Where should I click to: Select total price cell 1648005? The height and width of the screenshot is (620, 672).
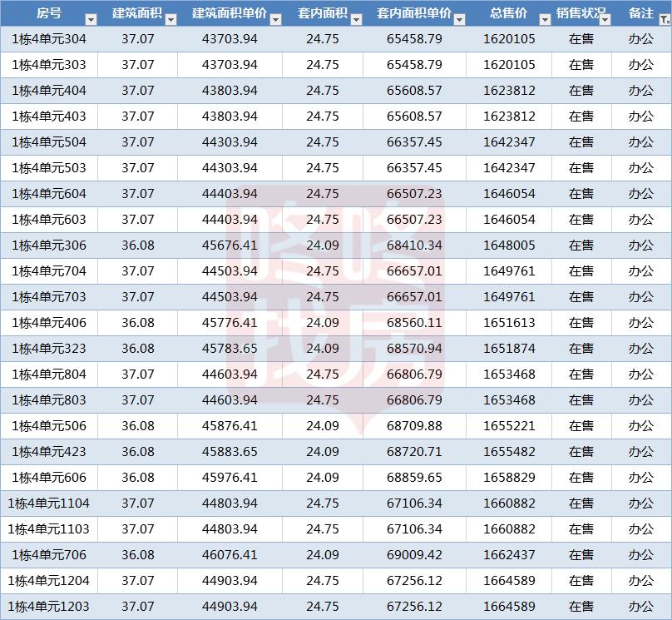coord(508,246)
